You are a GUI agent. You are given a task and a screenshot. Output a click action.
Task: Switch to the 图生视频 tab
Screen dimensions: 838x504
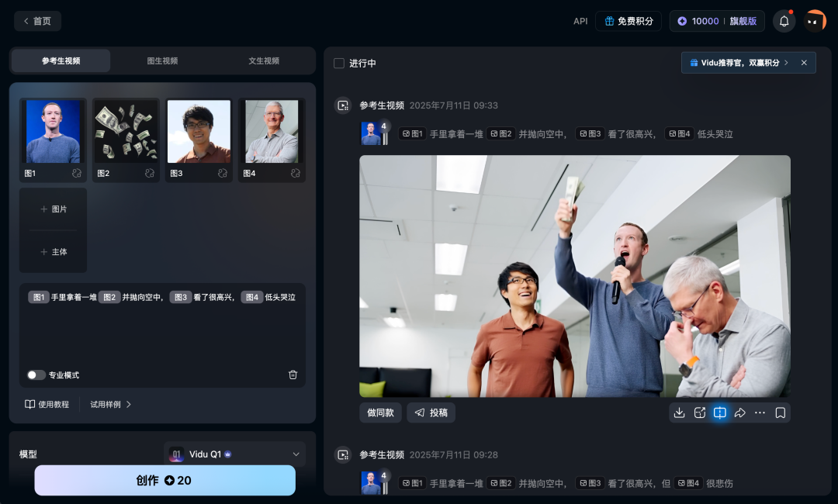coord(162,60)
